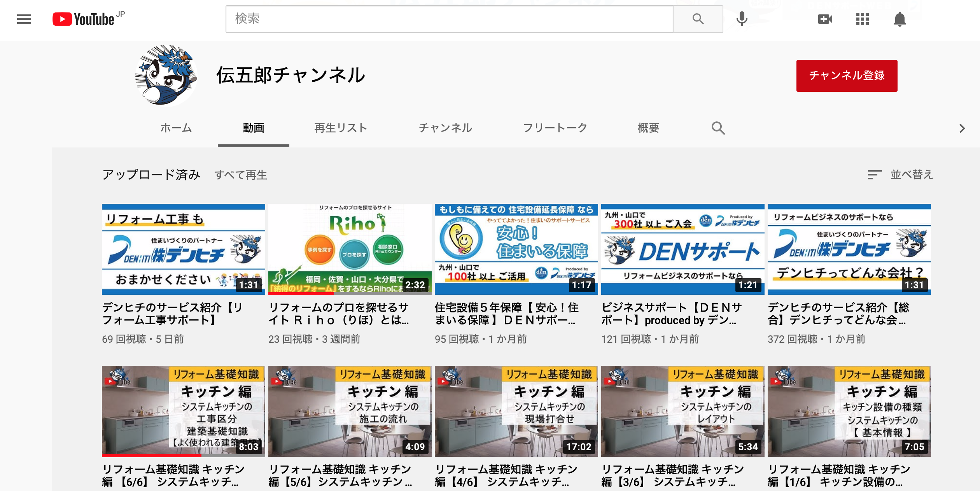Open the hamburger guide menu
This screenshot has width=980, height=491.
coord(24,19)
